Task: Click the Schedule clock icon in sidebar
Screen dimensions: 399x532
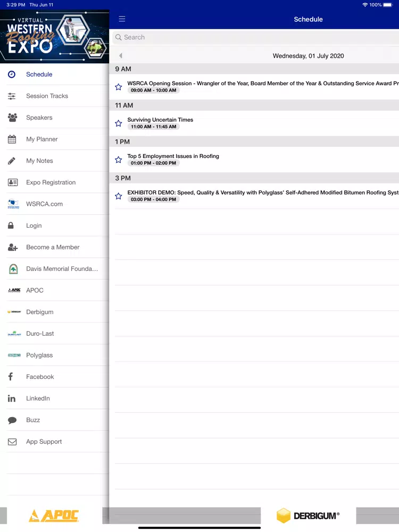Action: coord(12,74)
